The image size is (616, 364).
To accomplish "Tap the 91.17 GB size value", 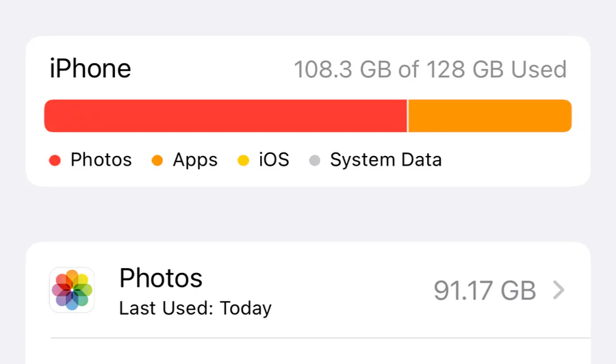I will pos(485,291).
